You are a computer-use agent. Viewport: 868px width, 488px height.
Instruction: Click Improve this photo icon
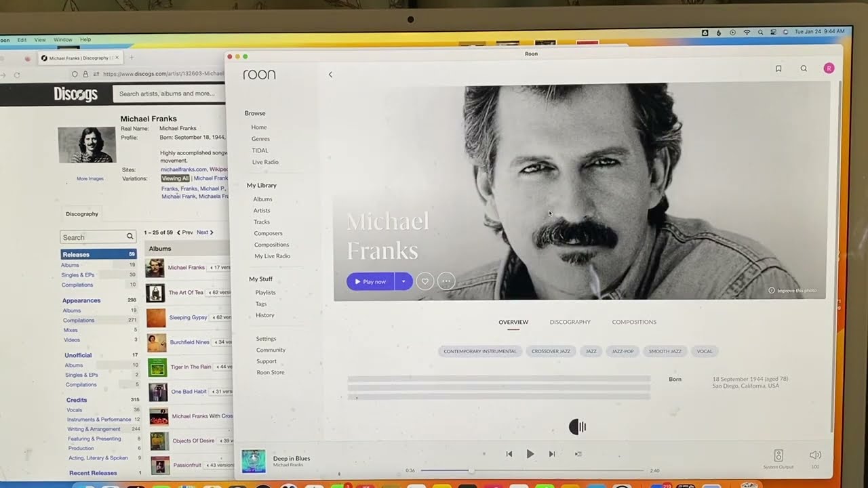[x=772, y=290]
